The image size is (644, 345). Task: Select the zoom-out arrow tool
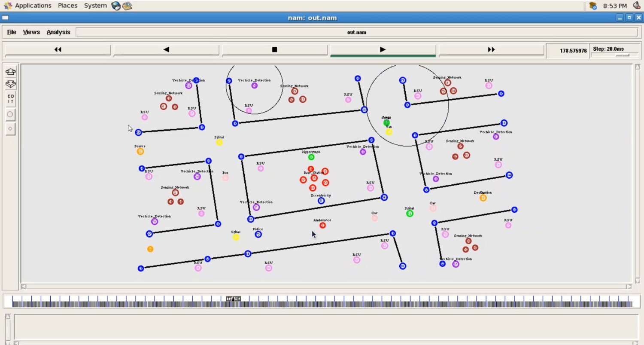click(10, 84)
